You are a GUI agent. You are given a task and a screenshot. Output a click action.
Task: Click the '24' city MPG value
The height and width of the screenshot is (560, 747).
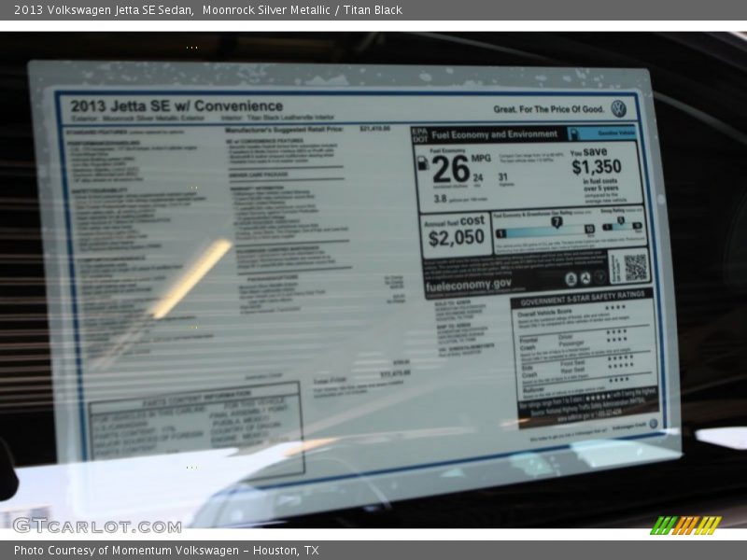pos(478,177)
